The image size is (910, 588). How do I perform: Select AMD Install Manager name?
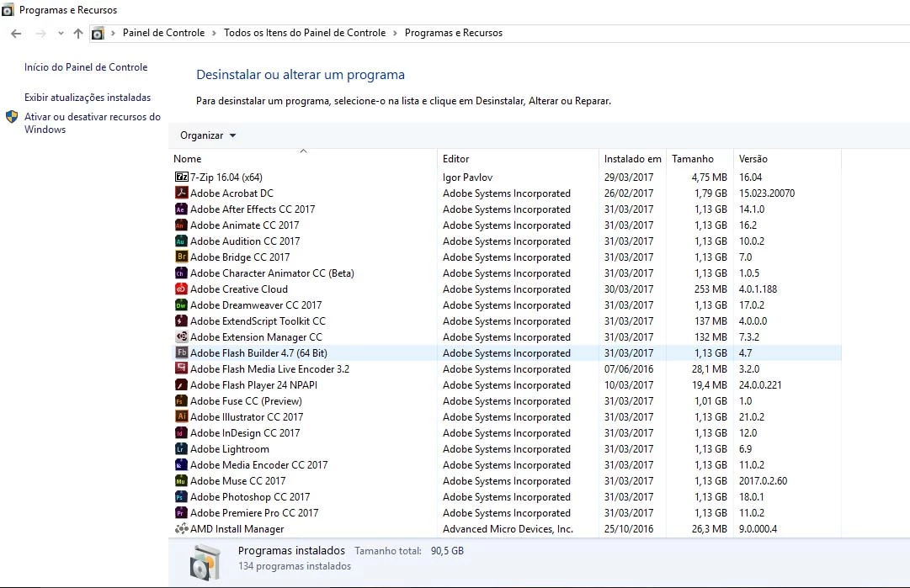(x=237, y=529)
